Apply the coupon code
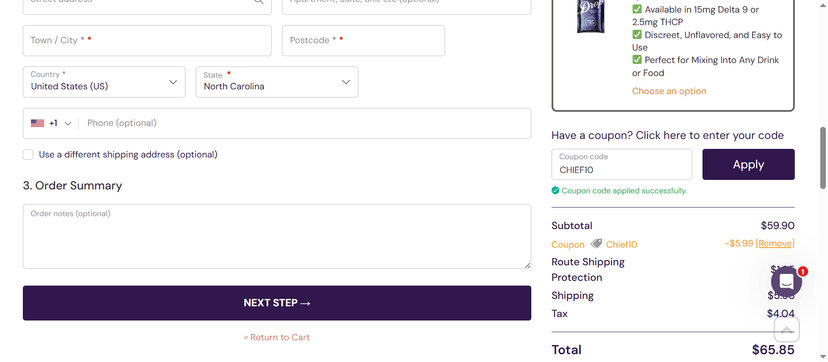The height and width of the screenshot is (362, 828). click(748, 165)
